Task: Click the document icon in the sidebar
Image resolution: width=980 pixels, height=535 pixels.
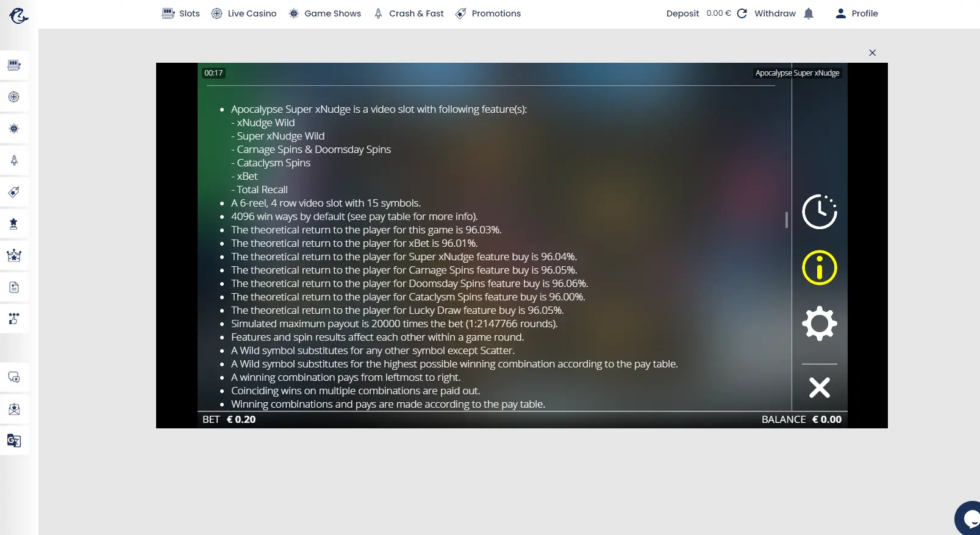Action: [x=14, y=287]
